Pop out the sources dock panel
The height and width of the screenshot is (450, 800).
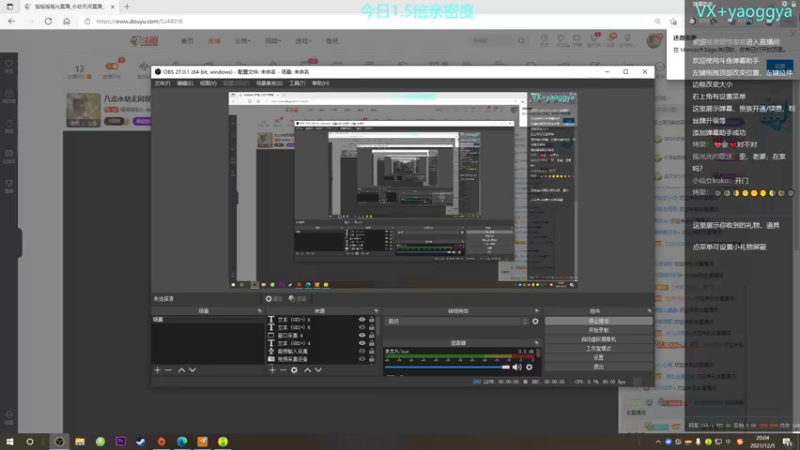[x=376, y=311]
